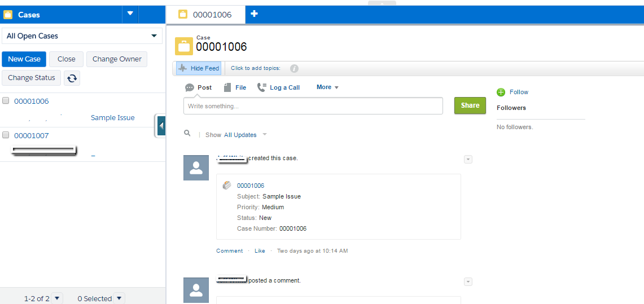Open new tab with plus icon
Screen dimensions: 644x304
254,14
